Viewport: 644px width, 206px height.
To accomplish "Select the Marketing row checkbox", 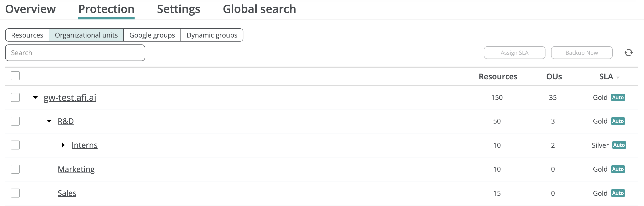I will click(15, 169).
